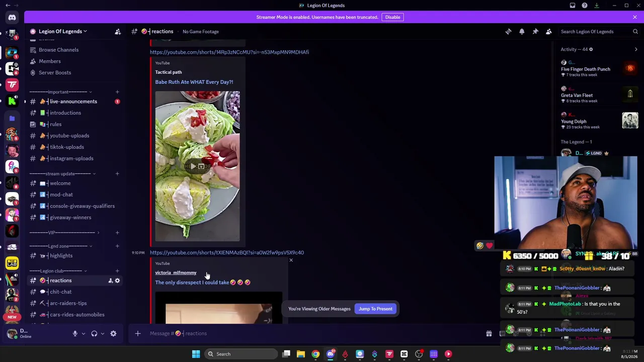
Task: Open the gift icon in message bar
Action: click(489, 333)
